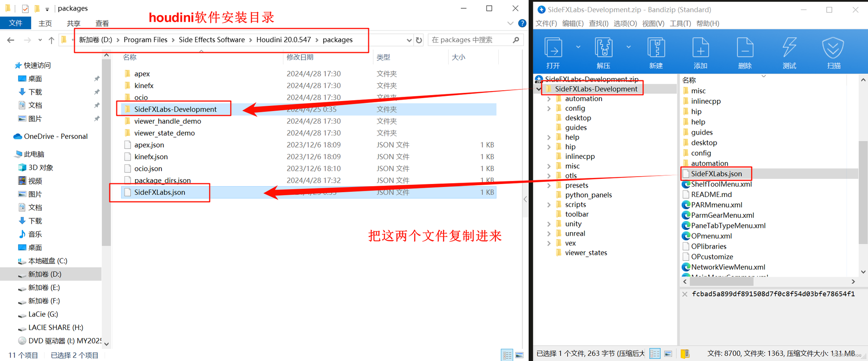
Task: Click the Add (添加) file icon in Bandizip
Action: coord(700,48)
